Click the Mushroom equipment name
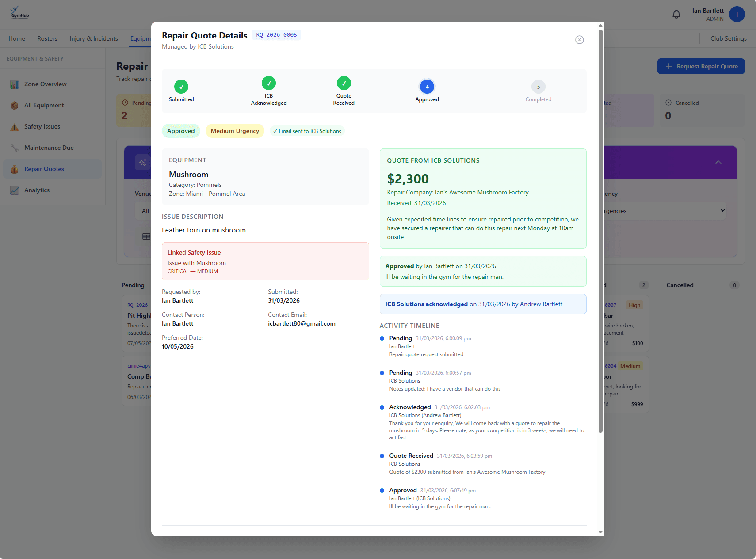This screenshot has height=559, width=756. (188, 175)
